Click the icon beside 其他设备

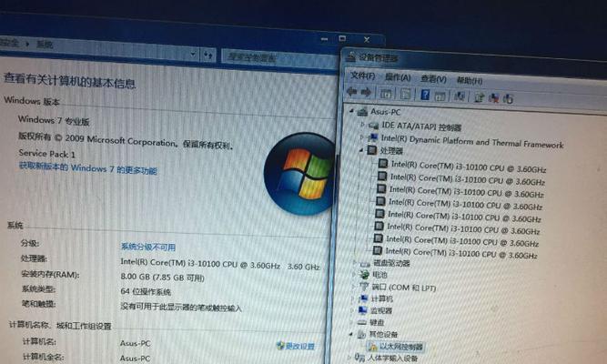(361, 334)
